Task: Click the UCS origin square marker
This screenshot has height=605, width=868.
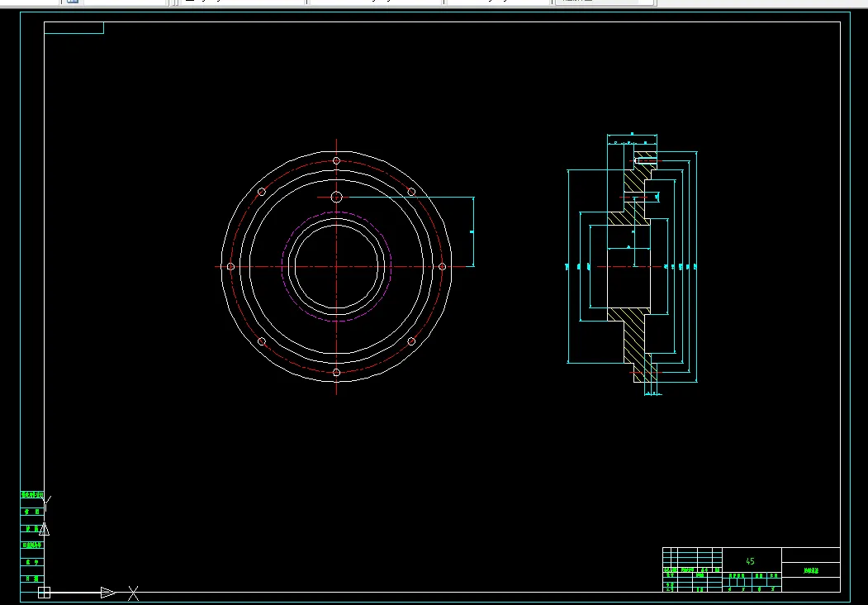Action: pos(45,593)
